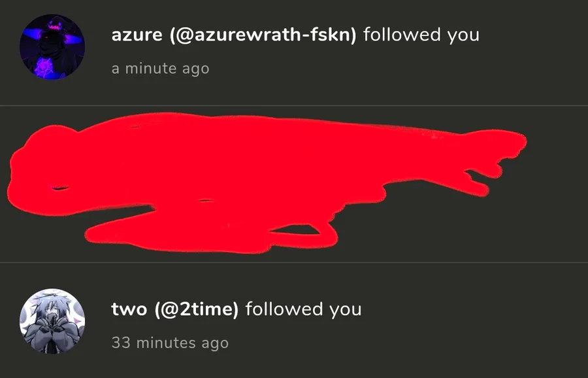Click the divider line below azure's notification

(x=294, y=106)
